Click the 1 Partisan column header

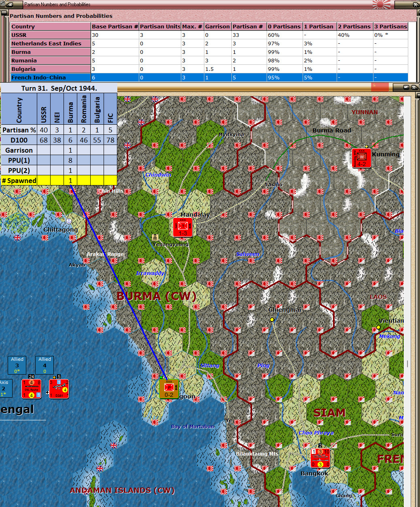point(320,26)
